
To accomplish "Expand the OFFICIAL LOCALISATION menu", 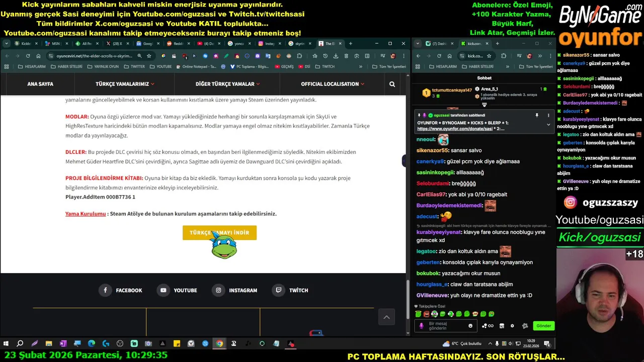I will point(333,84).
